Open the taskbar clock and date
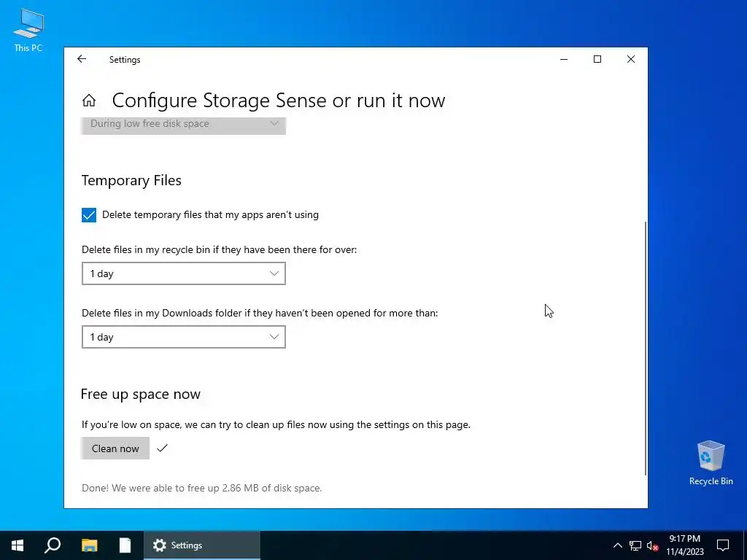 [684, 545]
